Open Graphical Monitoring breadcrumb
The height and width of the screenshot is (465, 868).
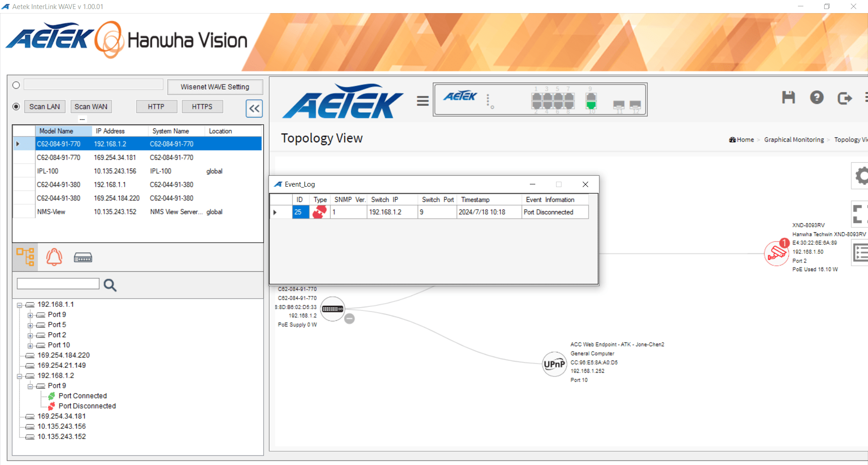[x=794, y=140]
